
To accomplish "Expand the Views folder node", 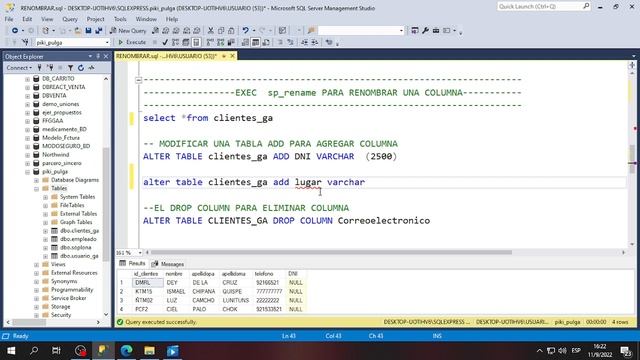I will (36, 264).
